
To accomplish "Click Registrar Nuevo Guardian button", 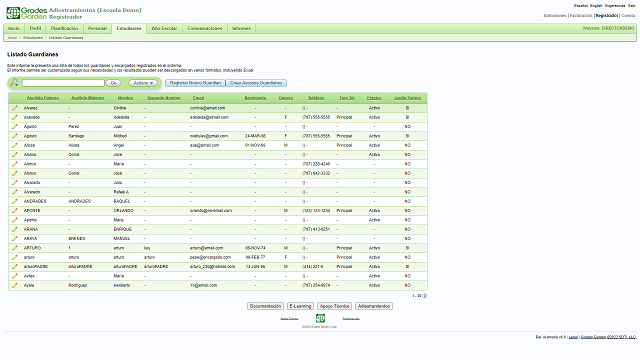I will (x=195, y=83).
